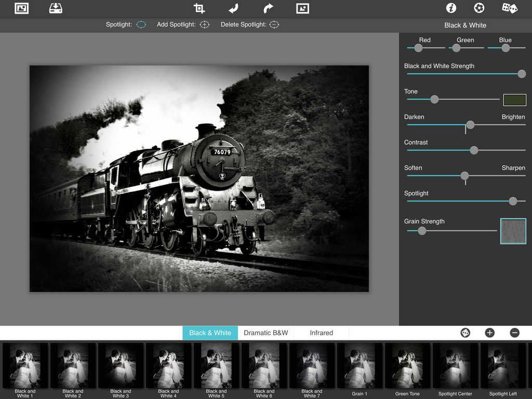Enable Add Spotlight mode
This screenshot has height=399, width=532.
click(x=205, y=24)
